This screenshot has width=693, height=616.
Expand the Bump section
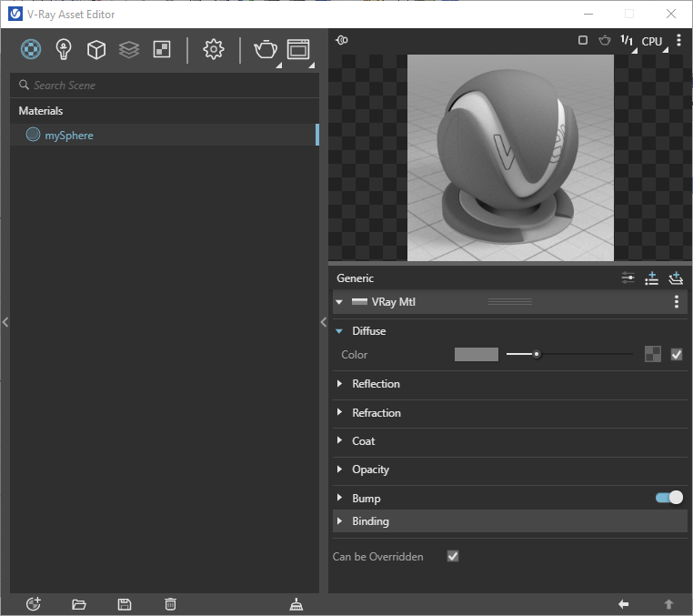339,498
